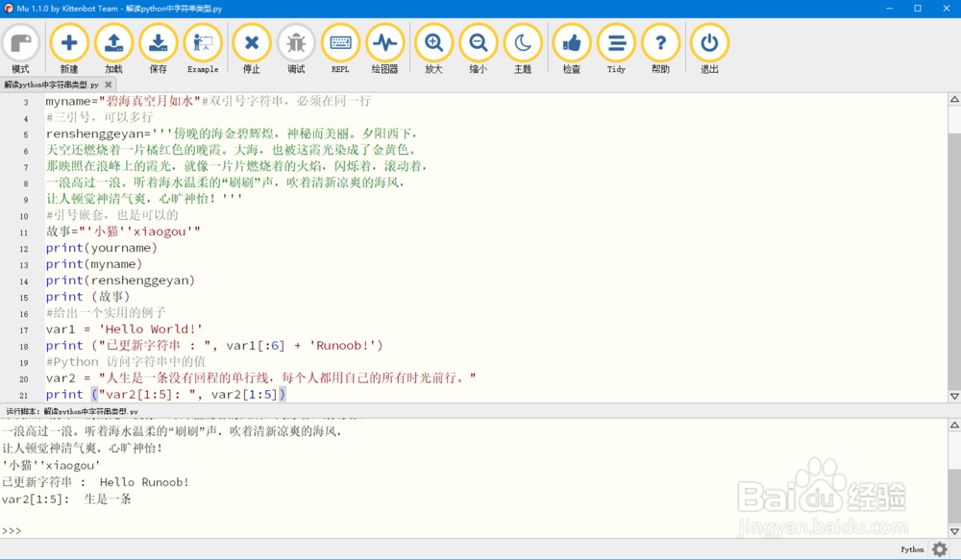The height and width of the screenshot is (560, 961).
Task: Open Mu settings gear icon
Action: click(x=940, y=549)
